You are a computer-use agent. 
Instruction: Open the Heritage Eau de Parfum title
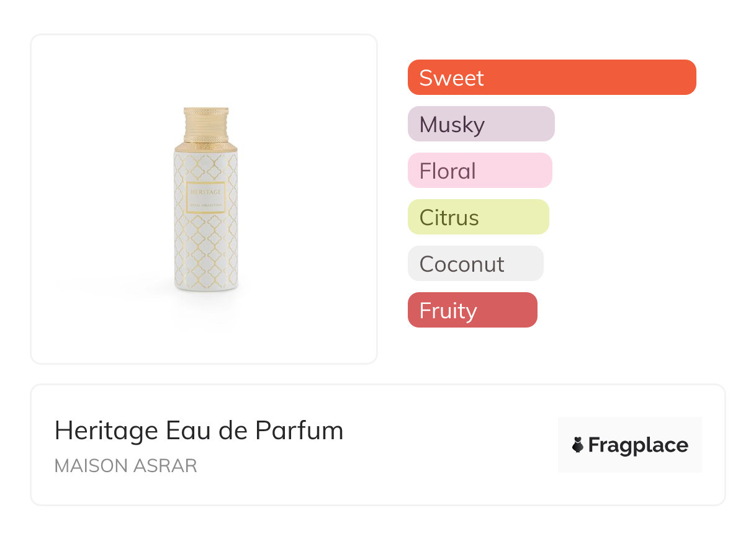click(199, 431)
